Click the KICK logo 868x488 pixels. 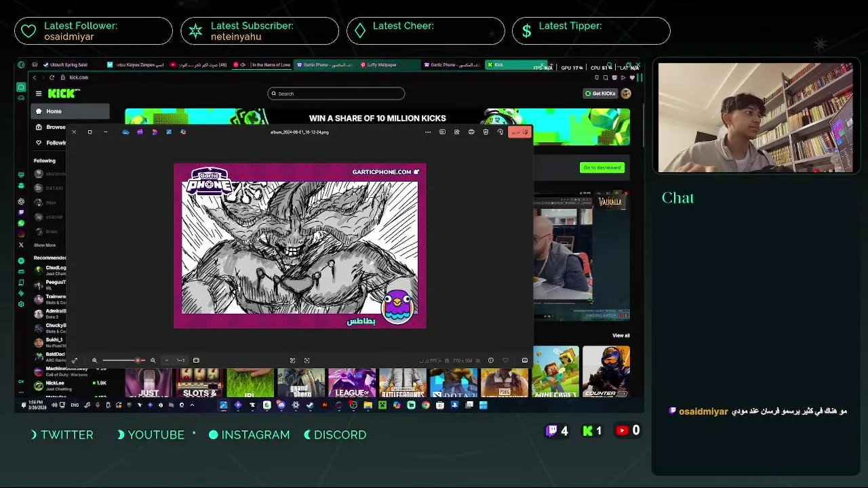coord(63,94)
